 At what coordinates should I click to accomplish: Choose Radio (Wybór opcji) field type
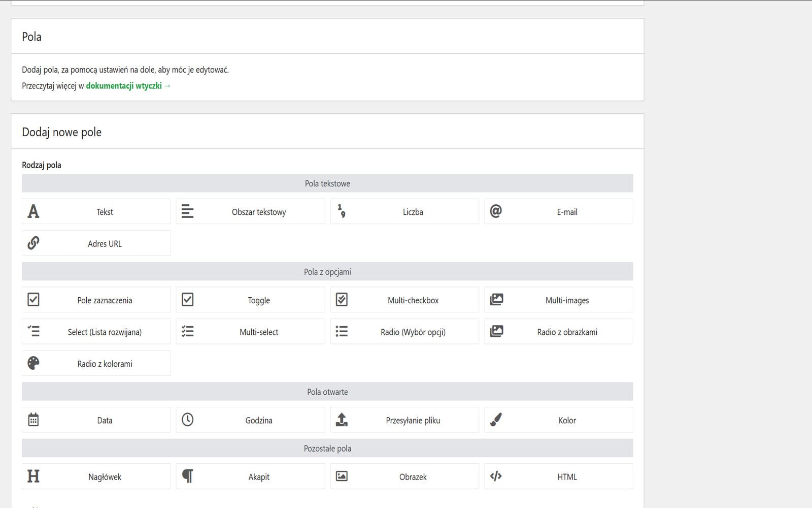404,331
